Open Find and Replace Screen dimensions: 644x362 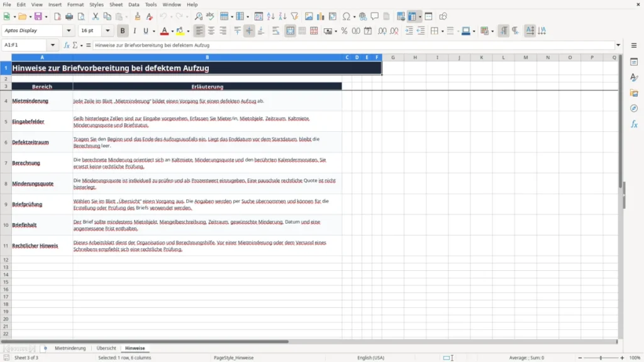click(x=198, y=16)
